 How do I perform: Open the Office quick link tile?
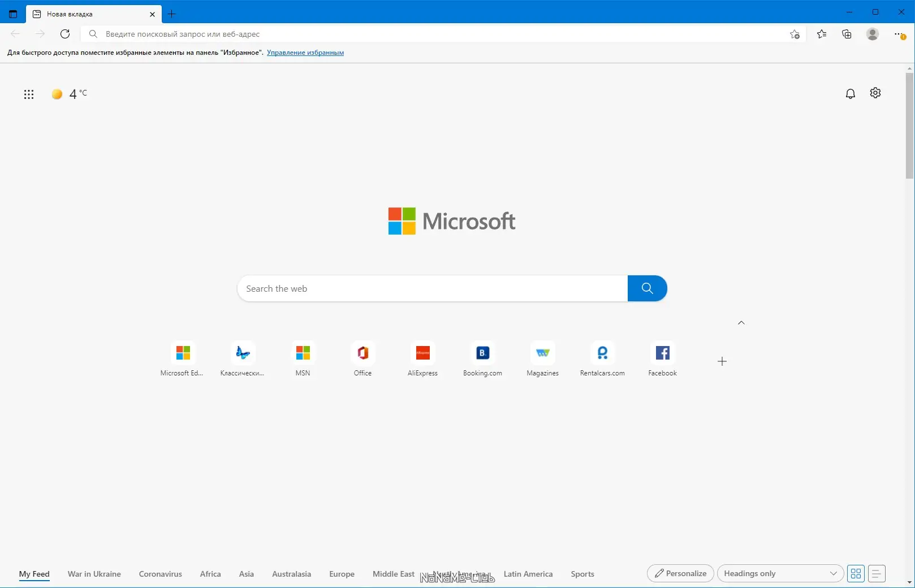coord(363,359)
